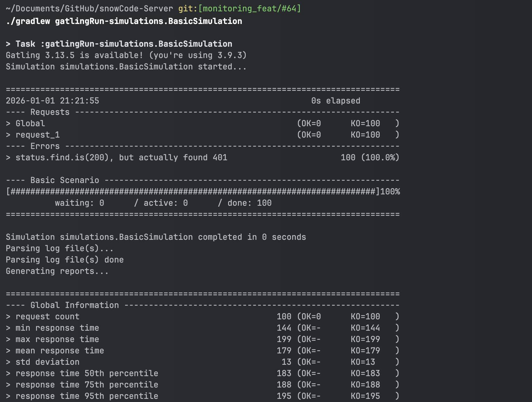
Task: Click the Generating reports... line
Action: click(x=57, y=271)
